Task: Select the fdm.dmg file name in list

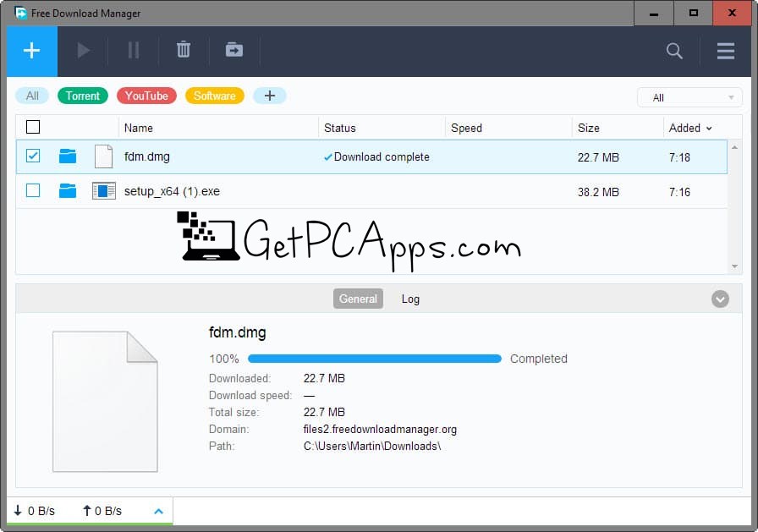Action: 147,156
